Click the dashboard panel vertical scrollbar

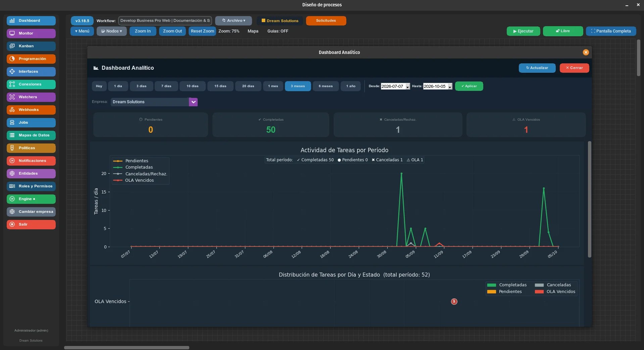(x=589, y=199)
